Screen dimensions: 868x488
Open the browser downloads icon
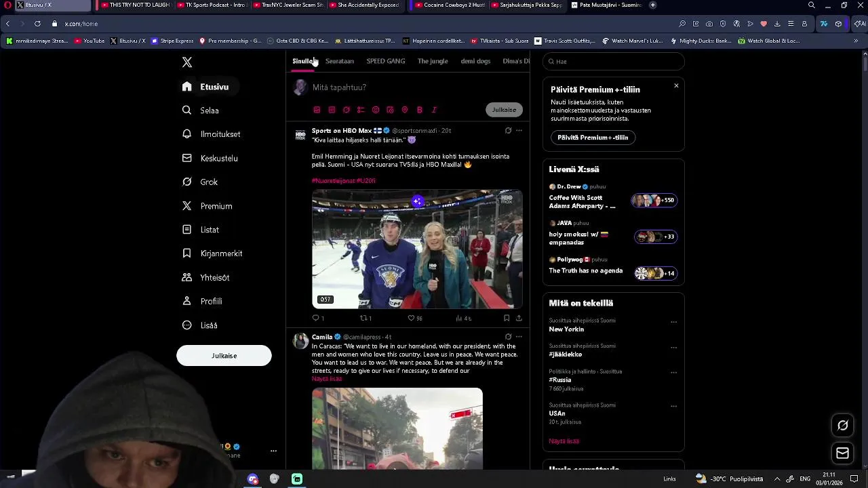(x=777, y=24)
